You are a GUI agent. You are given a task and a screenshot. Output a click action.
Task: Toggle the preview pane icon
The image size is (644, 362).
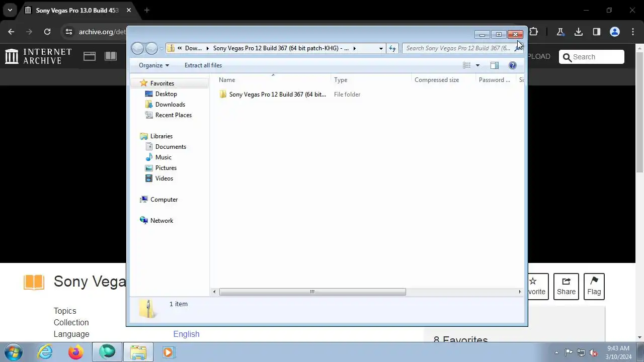coord(495,65)
